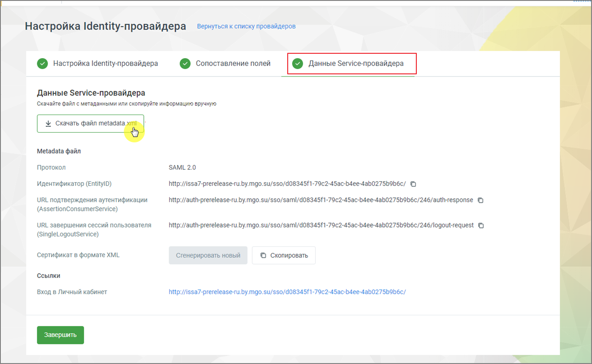
Task: Click the Протокол label
Action: [52, 167]
